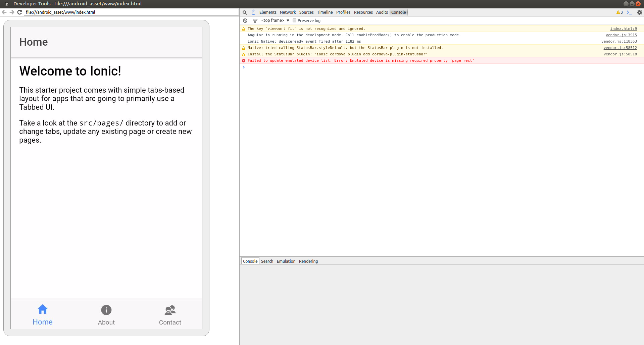
Task: Click the warnings count badge
Action: pos(620,12)
